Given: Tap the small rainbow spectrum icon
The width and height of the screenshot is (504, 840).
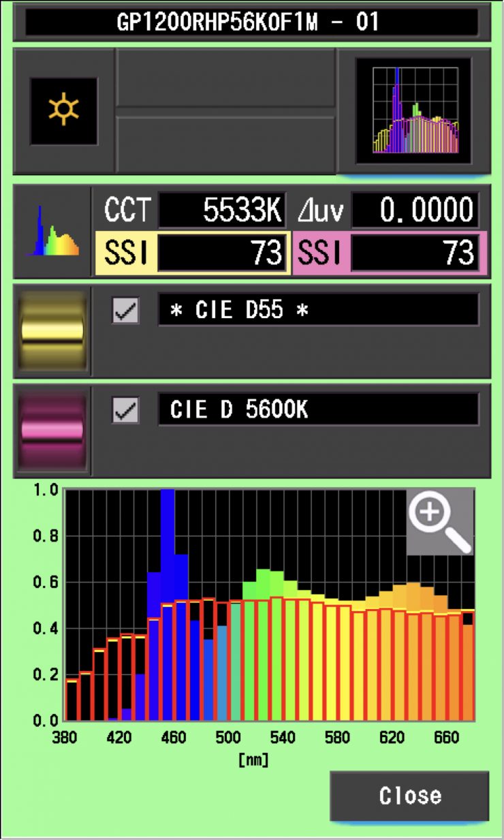Looking at the screenshot, I should (x=52, y=232).
